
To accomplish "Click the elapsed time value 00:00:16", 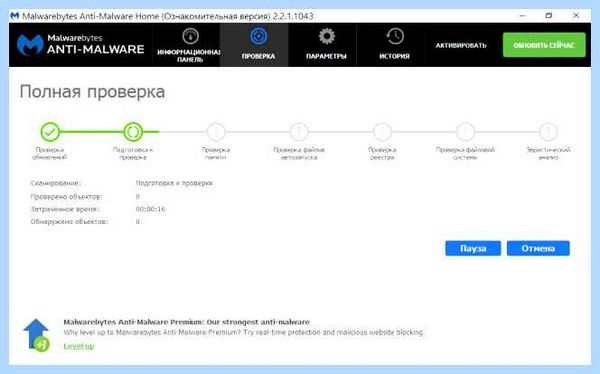I will click(x=150, y=209).
